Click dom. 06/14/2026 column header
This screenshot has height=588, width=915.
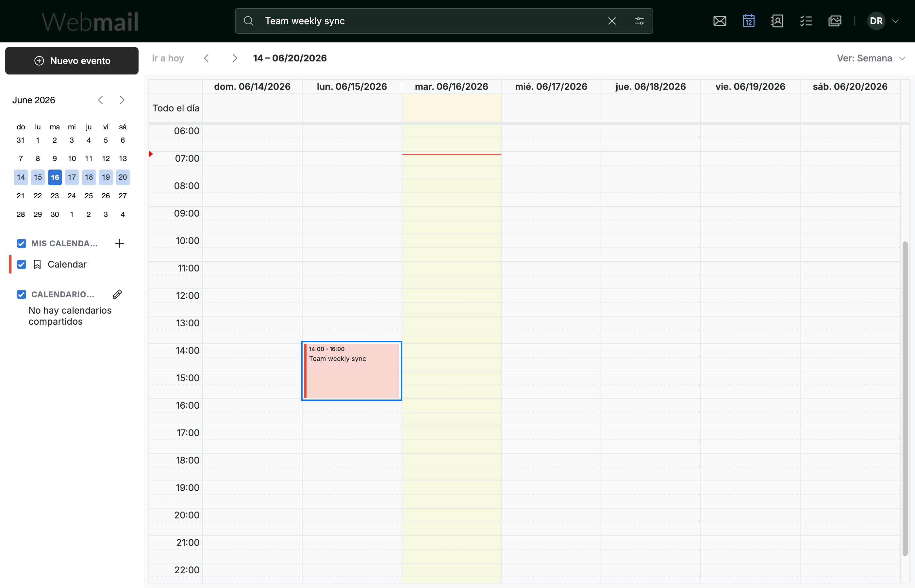[252, 87]
